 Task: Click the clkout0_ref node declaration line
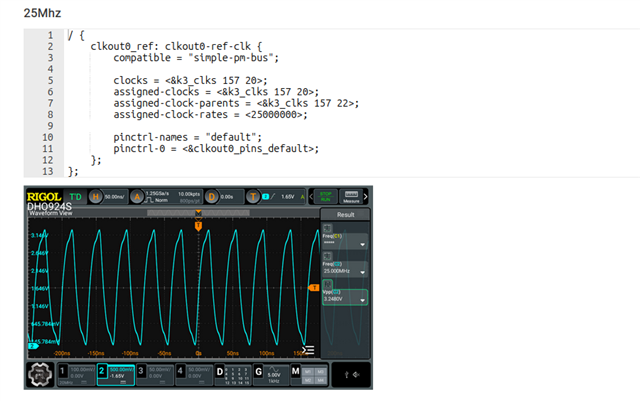176,47
